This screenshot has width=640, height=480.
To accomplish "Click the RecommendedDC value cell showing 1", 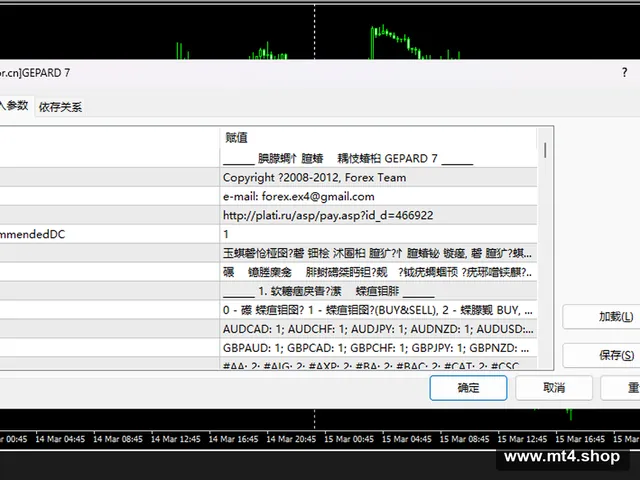I will pyautogui.click(x=378, y=234).
